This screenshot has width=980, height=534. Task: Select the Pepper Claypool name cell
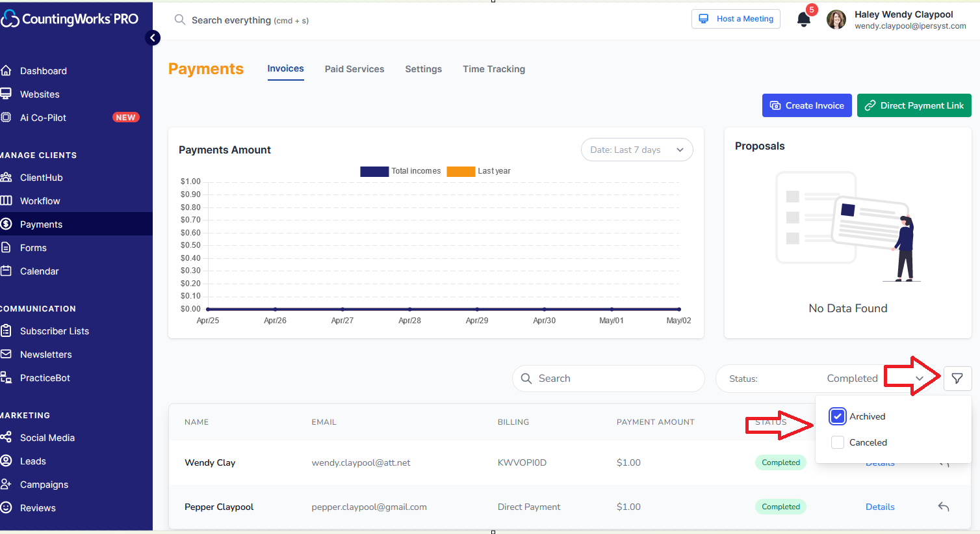(x=219, y=507)
